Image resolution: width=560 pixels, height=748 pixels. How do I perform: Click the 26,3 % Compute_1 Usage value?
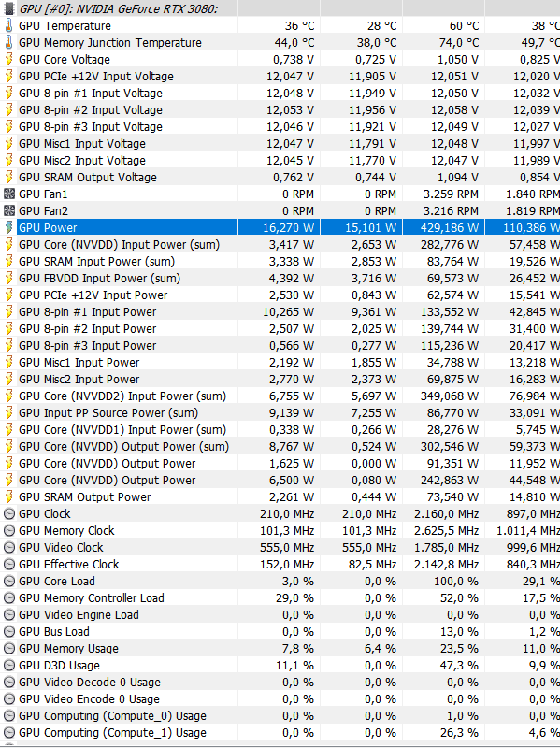pyautogui.click(x=459, y=733)
